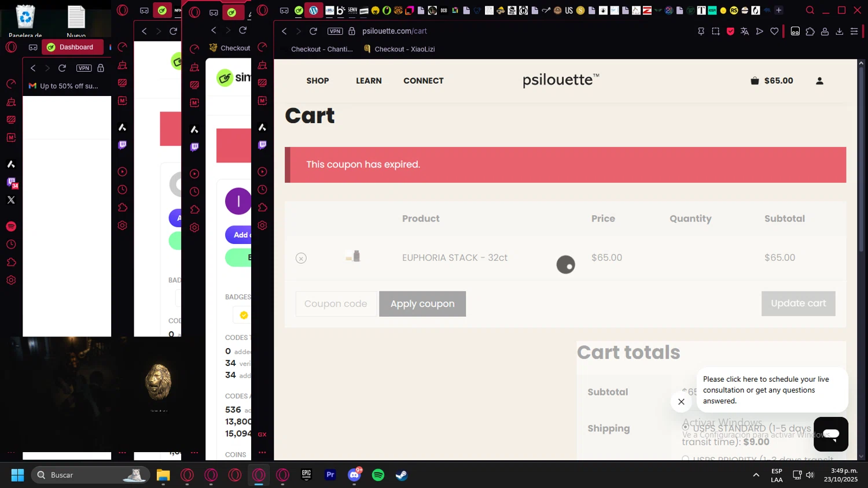
Task: Click the cart page vertical scrollbar
Action: click(860, 160)
